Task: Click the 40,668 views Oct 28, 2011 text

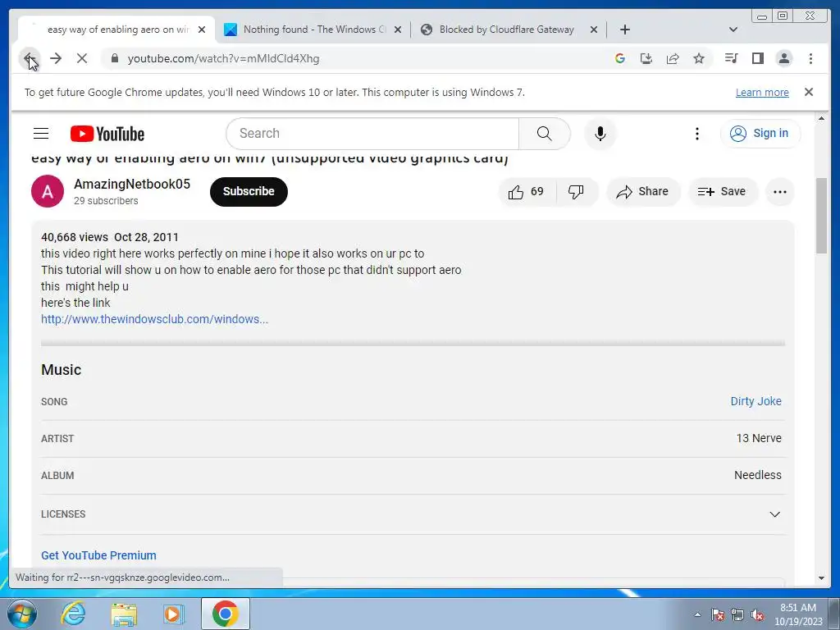Action: click(x=110, y=237)
